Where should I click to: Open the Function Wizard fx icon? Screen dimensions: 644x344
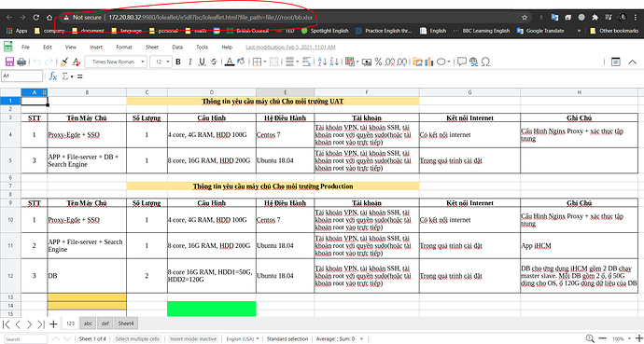(53, 76)
